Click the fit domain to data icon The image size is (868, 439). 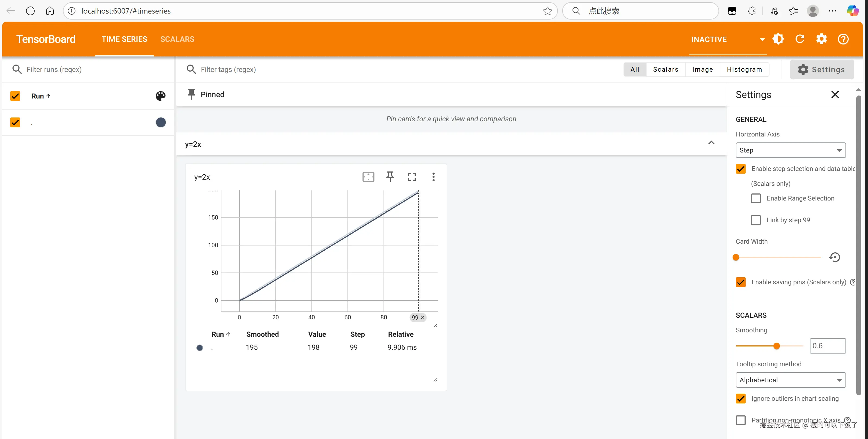368,177
